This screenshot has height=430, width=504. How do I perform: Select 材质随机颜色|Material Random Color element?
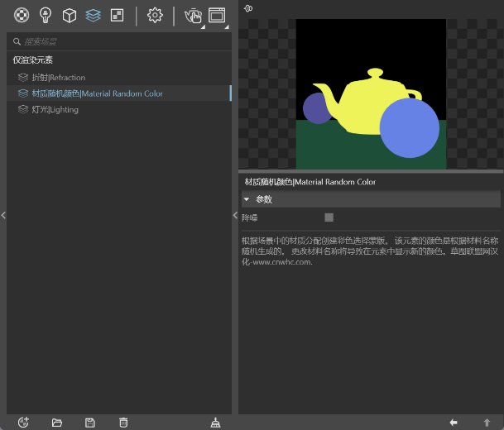pyautogui.click(x=119, y=93)
